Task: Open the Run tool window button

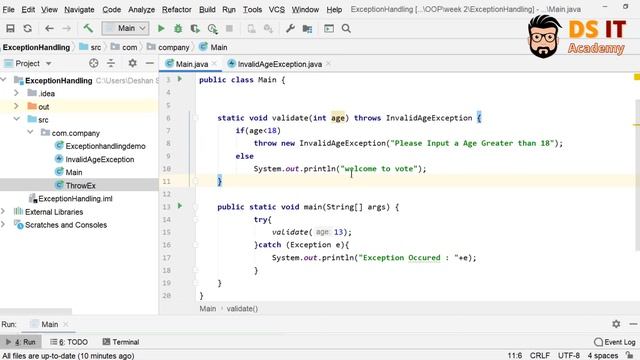Action: (x=21, y=342)
